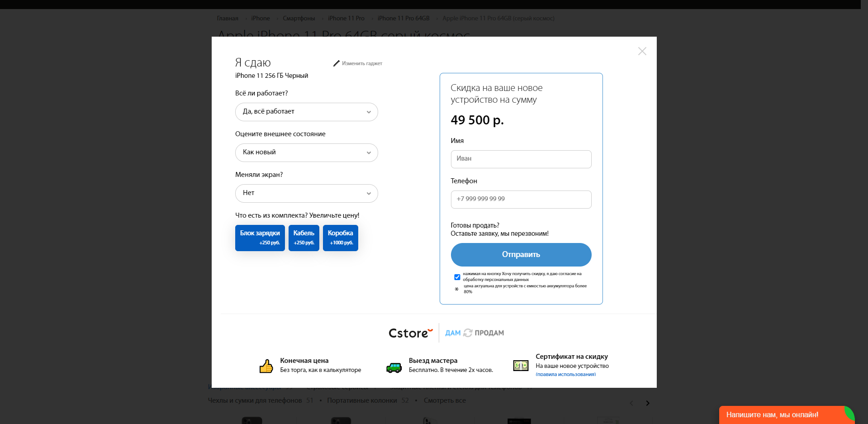The image size is (868, 424).
Task: Toggle the Кабель +250 руб. option
Action: 304,238
